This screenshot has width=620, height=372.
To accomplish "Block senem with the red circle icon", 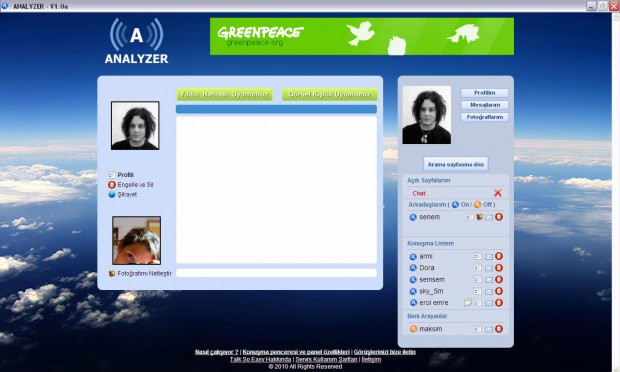I will [499, 217].
